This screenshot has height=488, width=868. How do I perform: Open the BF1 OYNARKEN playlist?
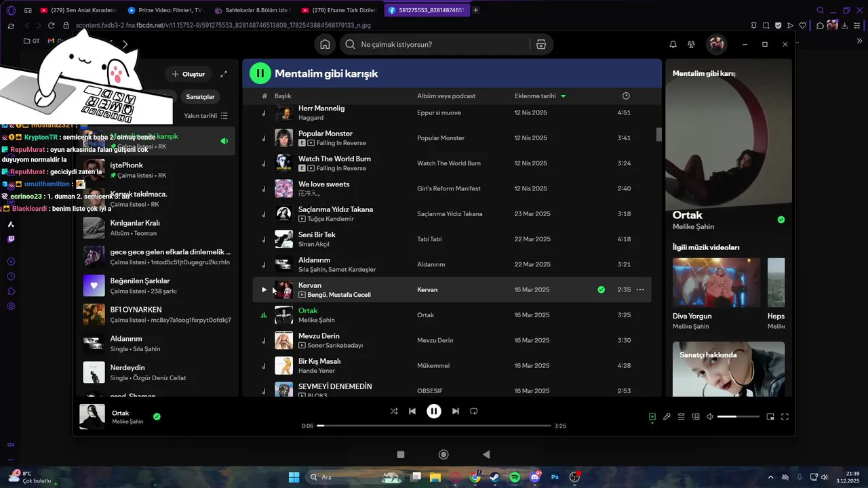click(x=158, y=314)
